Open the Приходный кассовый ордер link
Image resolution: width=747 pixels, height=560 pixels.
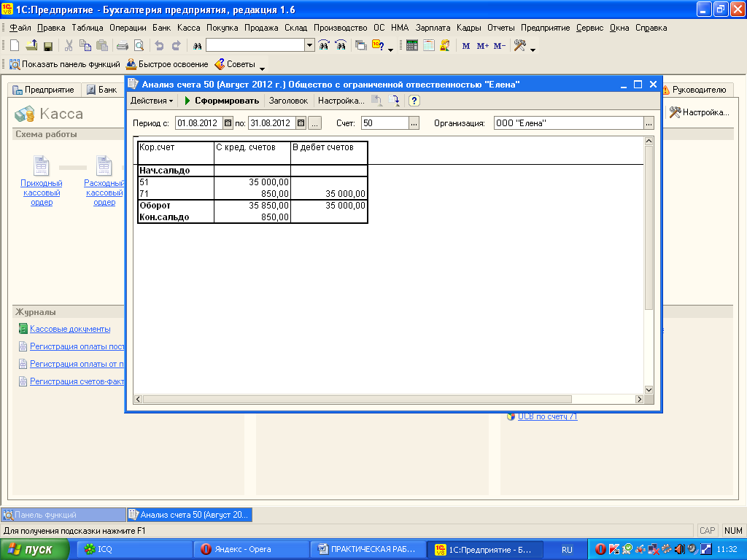click(x=42, y=192)
